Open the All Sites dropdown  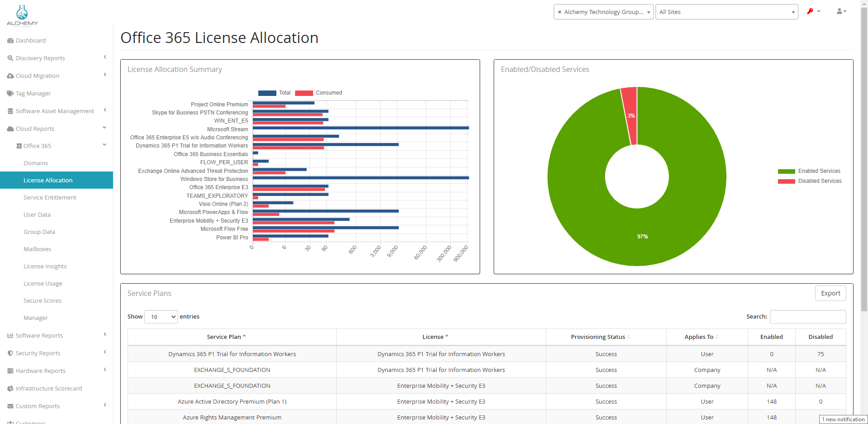[726, 12]
